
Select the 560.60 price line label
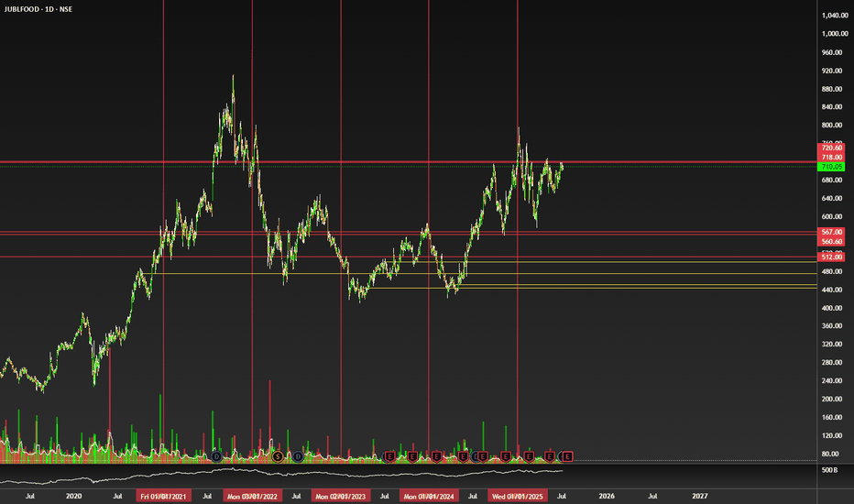coord(832,241)
